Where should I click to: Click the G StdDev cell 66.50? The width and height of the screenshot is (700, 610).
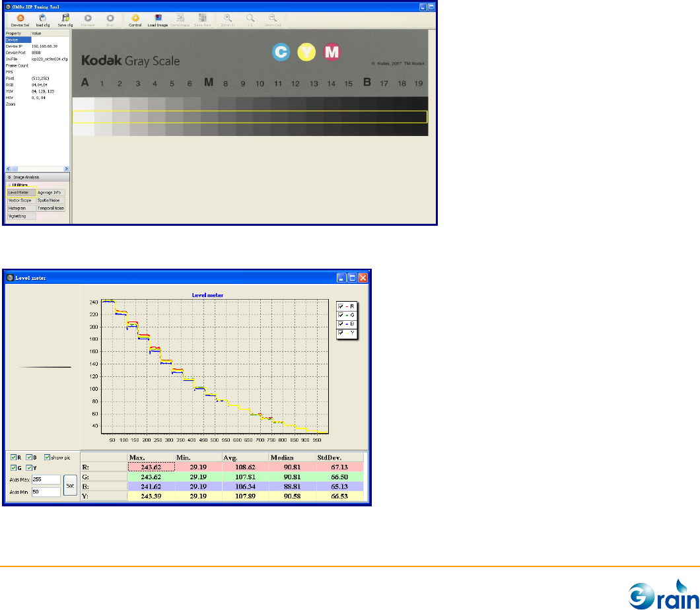(x=340, y=477)
